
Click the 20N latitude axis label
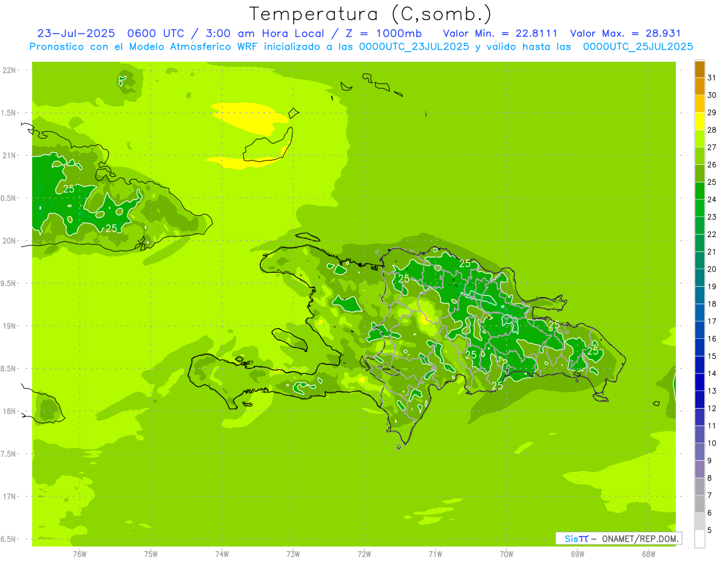pos(9,241)
